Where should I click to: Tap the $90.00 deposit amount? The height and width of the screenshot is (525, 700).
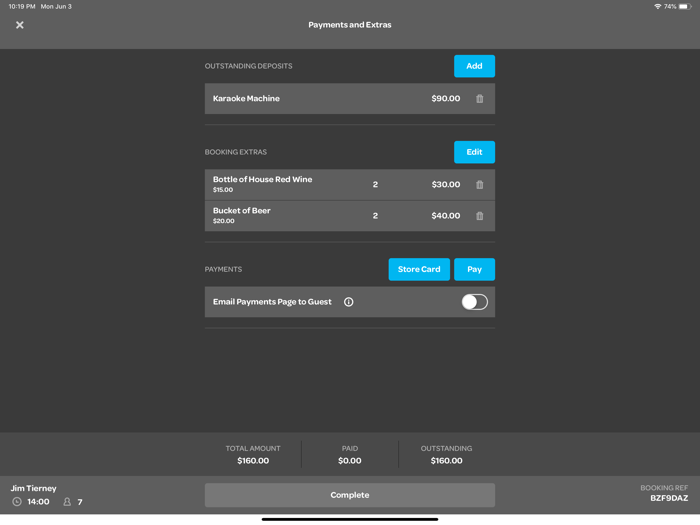click(446, 99)
